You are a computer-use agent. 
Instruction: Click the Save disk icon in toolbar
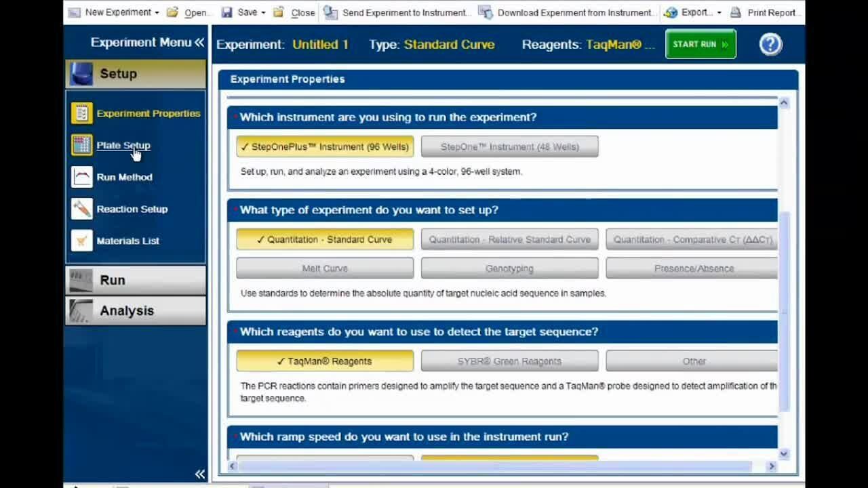click(227, 12)
